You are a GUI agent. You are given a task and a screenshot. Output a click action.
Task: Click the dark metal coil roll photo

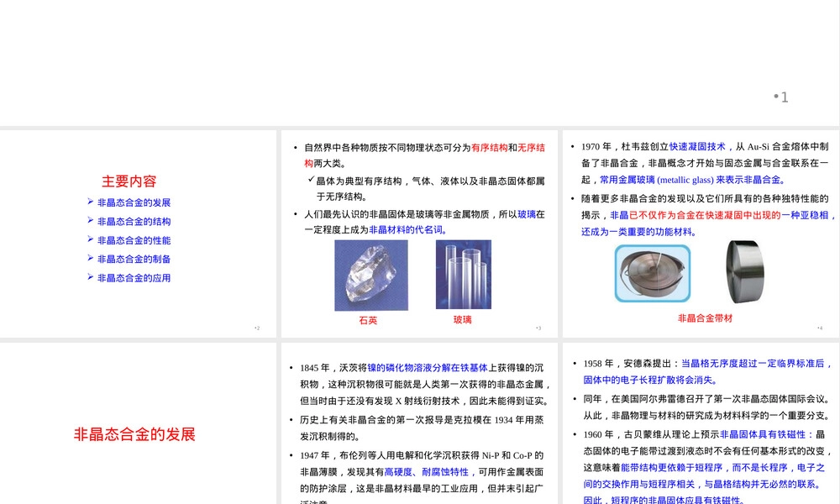pos(744,271)
